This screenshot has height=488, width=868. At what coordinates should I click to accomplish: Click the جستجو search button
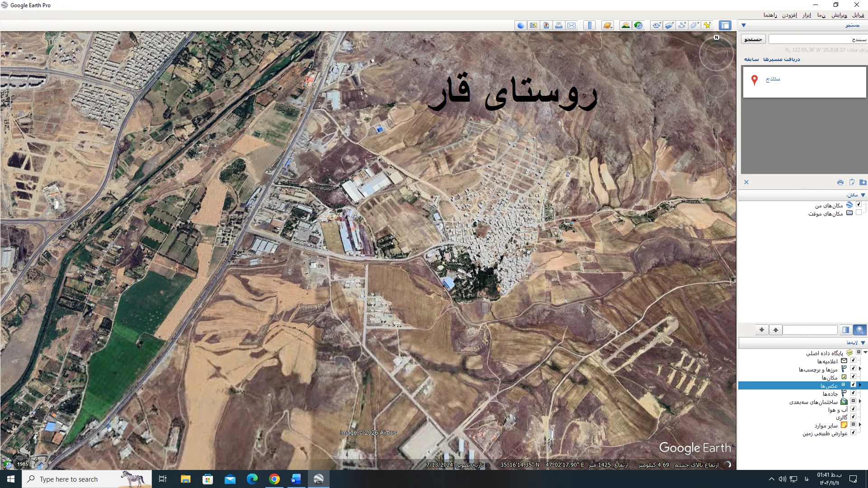tap(753, 39)
